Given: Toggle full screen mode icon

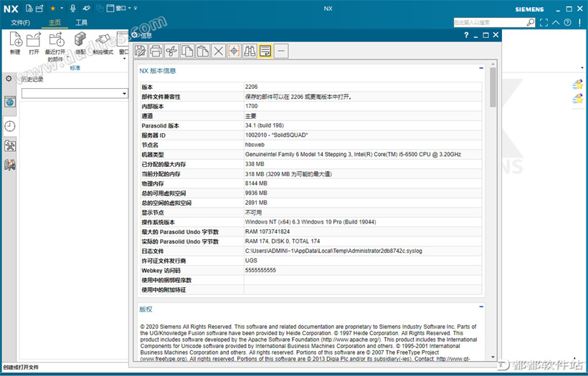Looking at the screenshot, I should (x=544, y=22).
